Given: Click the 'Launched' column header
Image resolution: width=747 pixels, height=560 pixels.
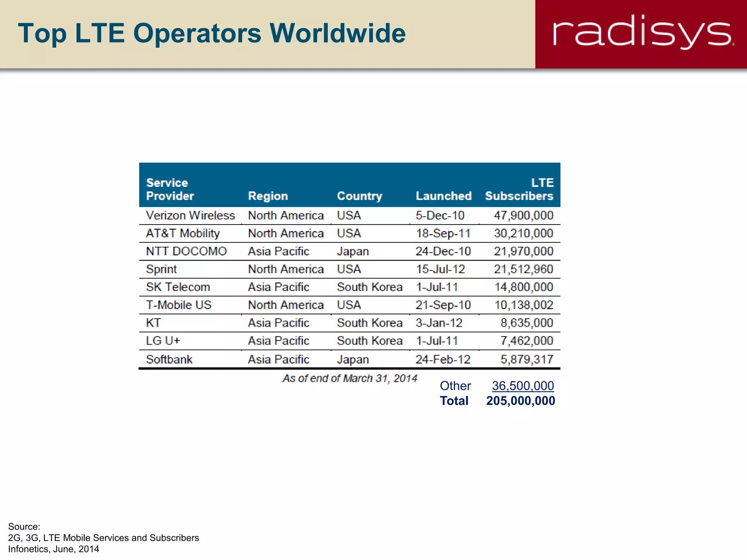Looking at the screenshot, I should point(444,196).
